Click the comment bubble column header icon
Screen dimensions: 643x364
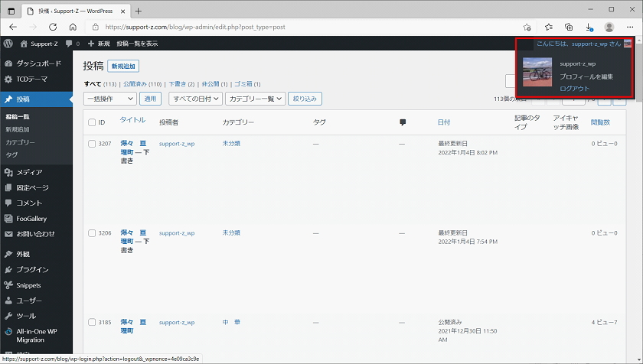pos(403,122)
